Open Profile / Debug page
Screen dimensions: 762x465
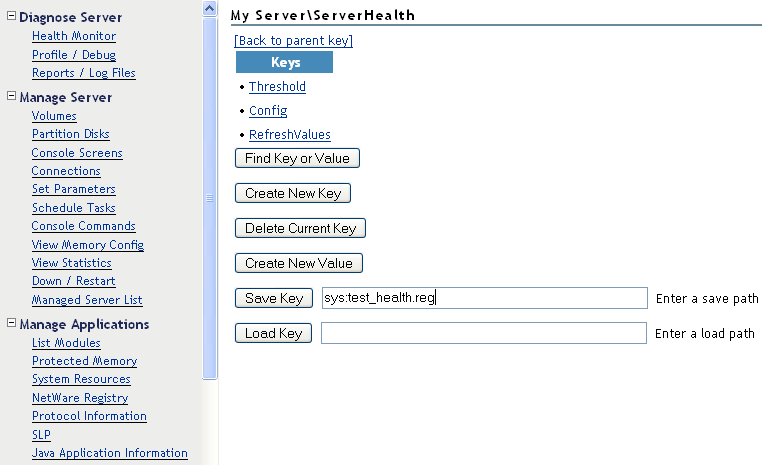73,55
